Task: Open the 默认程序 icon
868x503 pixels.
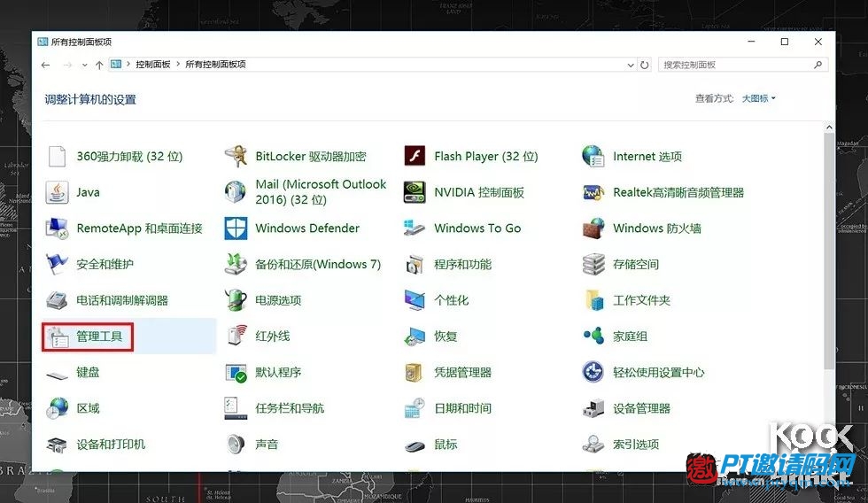Action: pyautogui.click(x=236, y=373)
